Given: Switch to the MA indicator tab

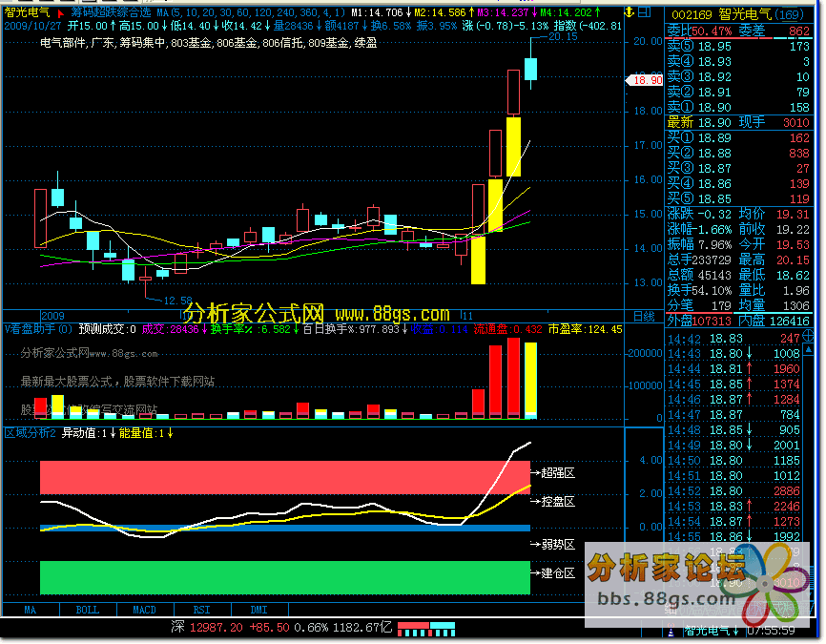Looking at the screenshot, I should (x=31, y=610).
